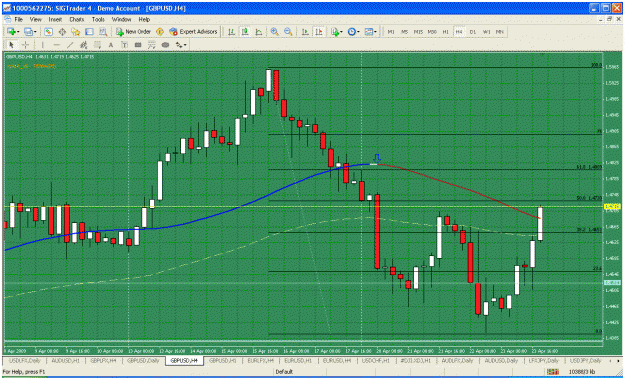Image resolution: width=625 pixels, height=378 pixels.
Task: Select the Cursor arrow tool
Action: pyautogui.click(x=11, y=45)
